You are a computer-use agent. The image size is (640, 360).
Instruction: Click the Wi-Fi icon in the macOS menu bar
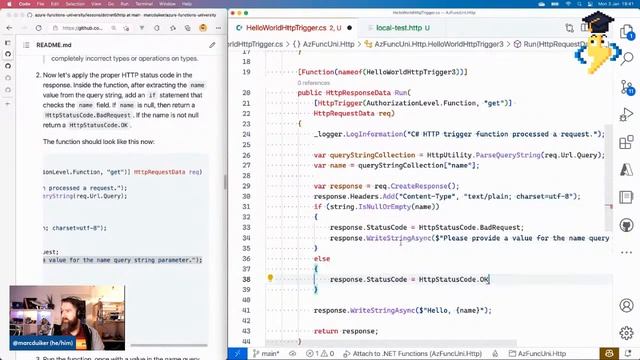tap(568, 4)
